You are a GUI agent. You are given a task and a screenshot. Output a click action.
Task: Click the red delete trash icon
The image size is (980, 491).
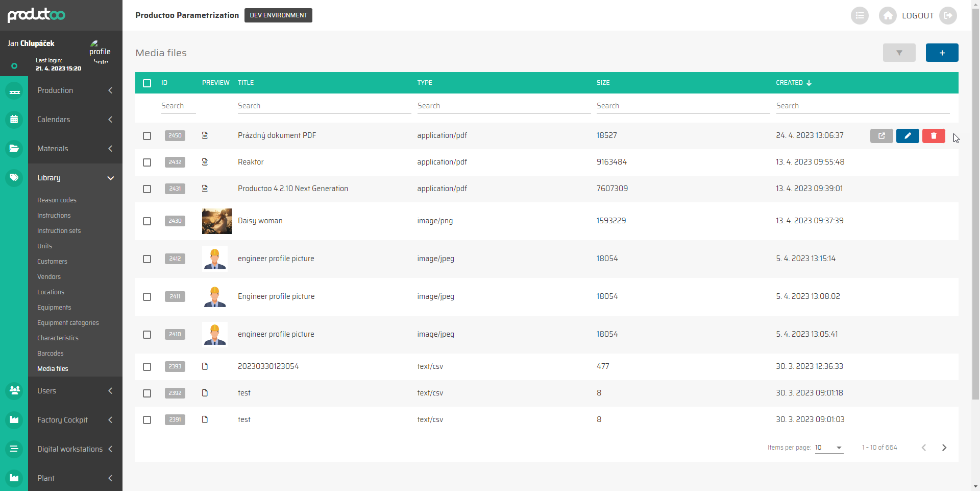click(x=934, y=136)
